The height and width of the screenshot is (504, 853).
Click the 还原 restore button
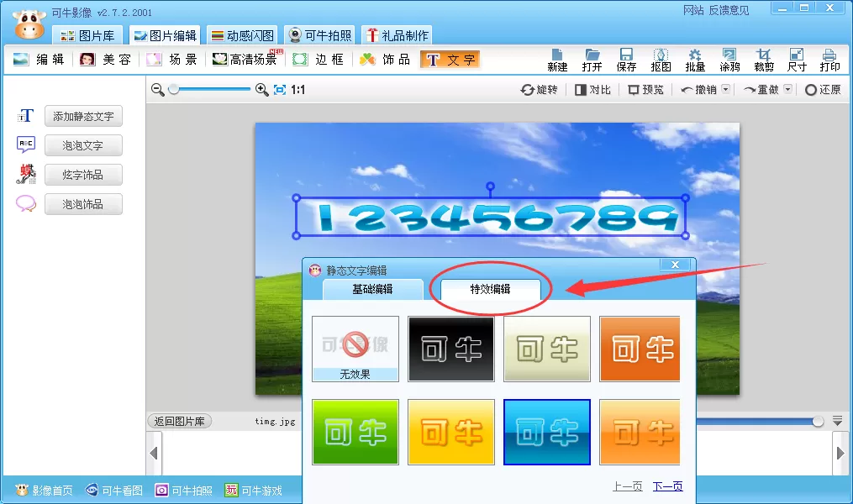point(823,90)
